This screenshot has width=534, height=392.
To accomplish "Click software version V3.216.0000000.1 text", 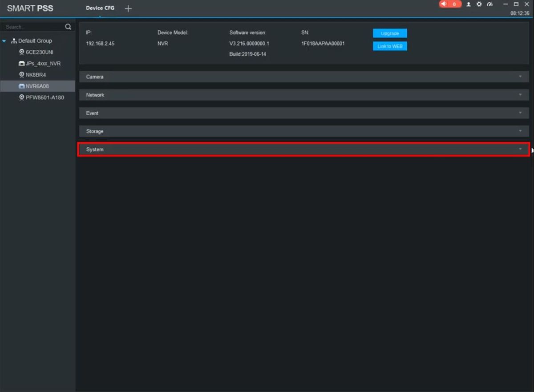I will click(249, 44).
